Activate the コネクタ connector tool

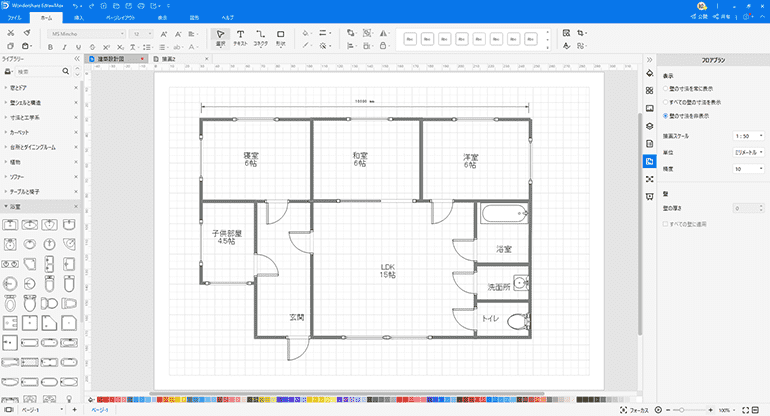260,37
